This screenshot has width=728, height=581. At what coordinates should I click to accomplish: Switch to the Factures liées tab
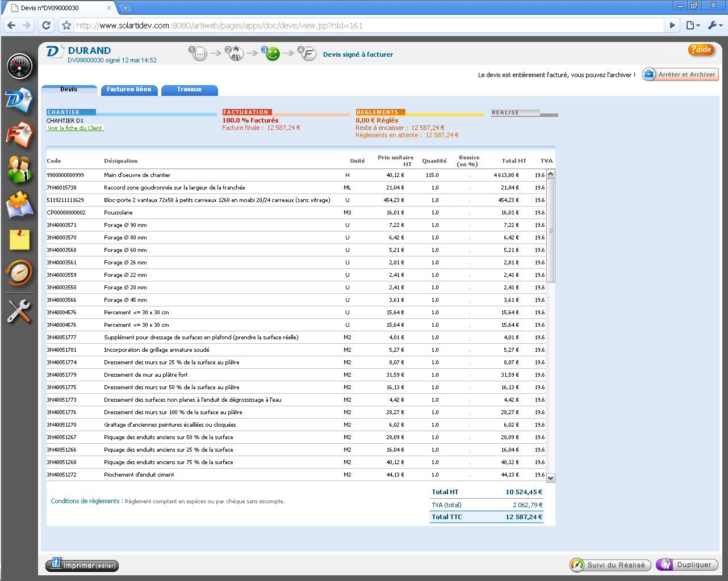(x=129, y=90)
